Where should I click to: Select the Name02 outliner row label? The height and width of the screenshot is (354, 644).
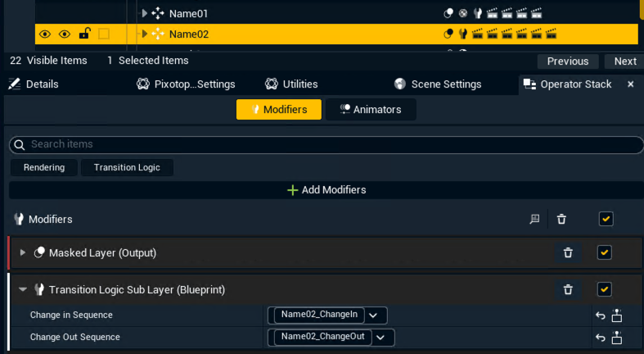click(x=189, y=34)
